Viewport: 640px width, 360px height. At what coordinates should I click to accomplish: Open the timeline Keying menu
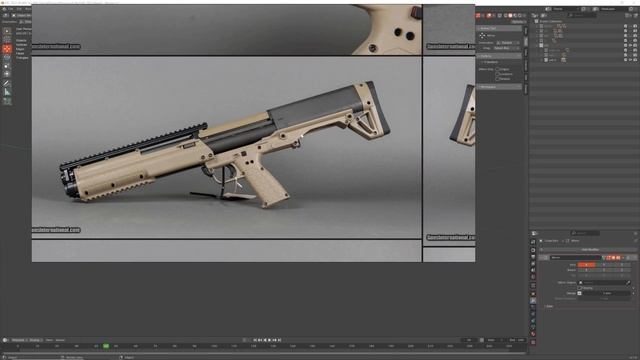(35, 340)
